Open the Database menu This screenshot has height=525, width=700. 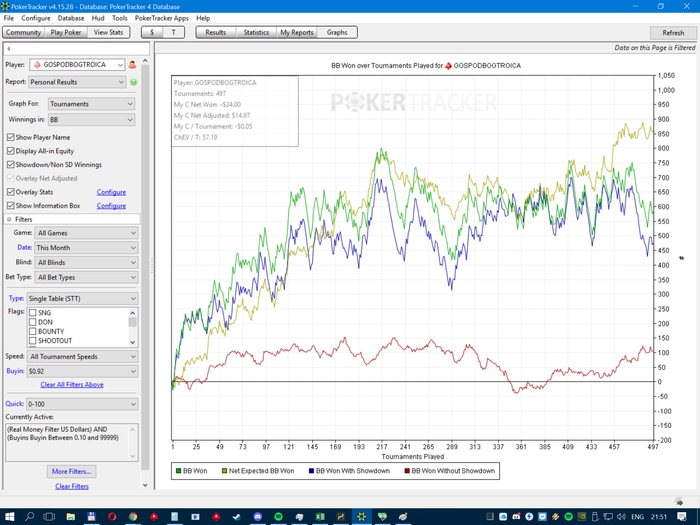coord(71,18)
